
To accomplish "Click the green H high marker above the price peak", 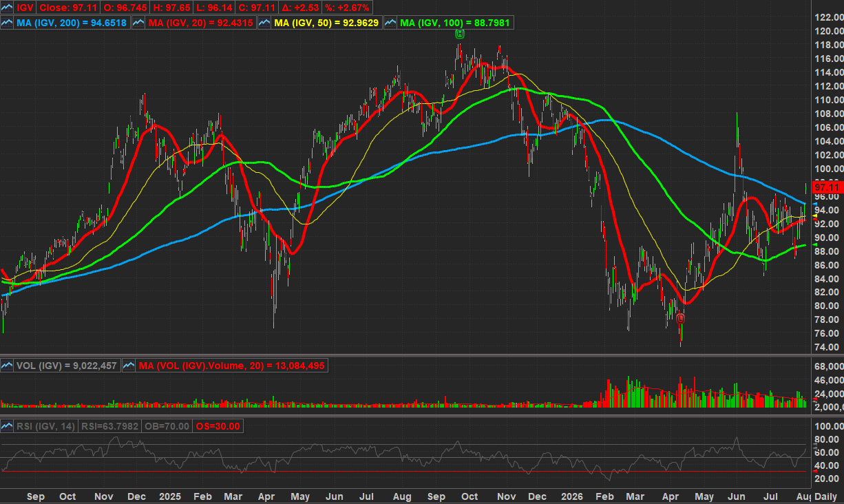I will [460, 34].
